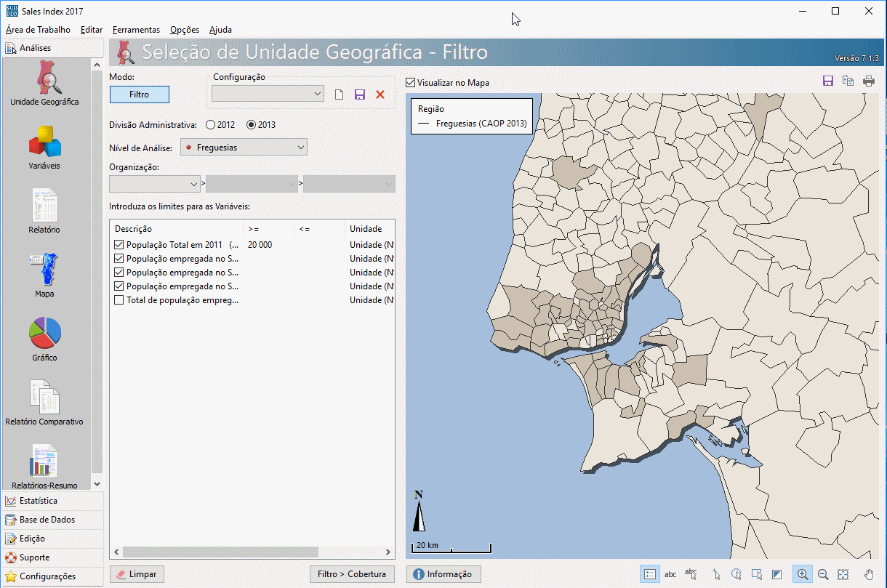Open the Variáveis section in sidebar
This screenshot has height=588, width=887.
point(44,142)
